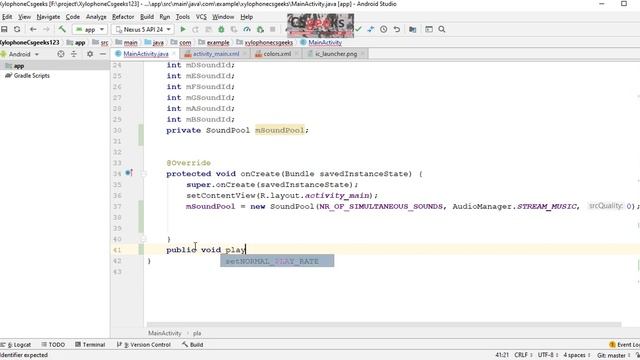Open the profiler gauge icon

coord(247,29)
